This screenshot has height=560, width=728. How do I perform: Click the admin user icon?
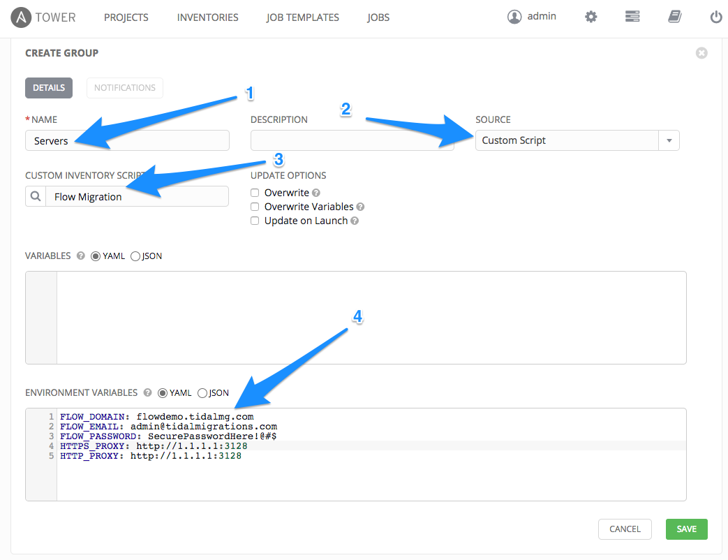click(x=514, y=17)
